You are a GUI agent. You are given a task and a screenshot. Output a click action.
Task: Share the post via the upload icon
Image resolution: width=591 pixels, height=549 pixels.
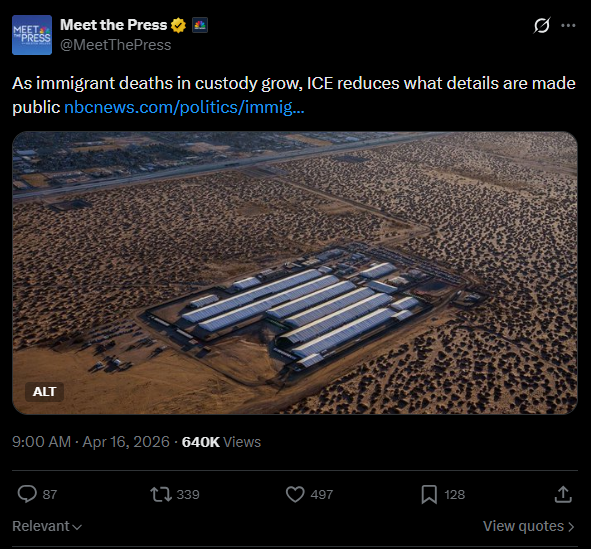pyautogui.click(x=563, y=494)
